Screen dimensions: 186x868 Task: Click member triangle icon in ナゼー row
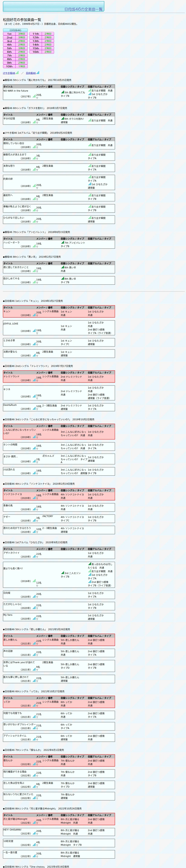34,520
